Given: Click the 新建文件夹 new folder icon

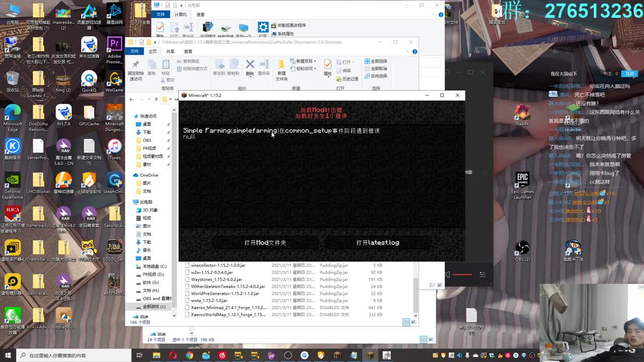Looking at the screenshot, I should [281, 69].
